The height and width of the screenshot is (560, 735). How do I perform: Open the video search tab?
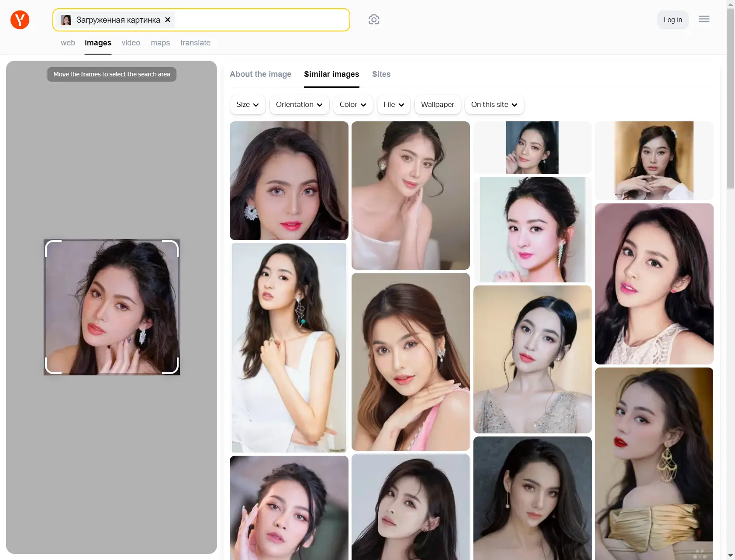[x=131, y=43]
